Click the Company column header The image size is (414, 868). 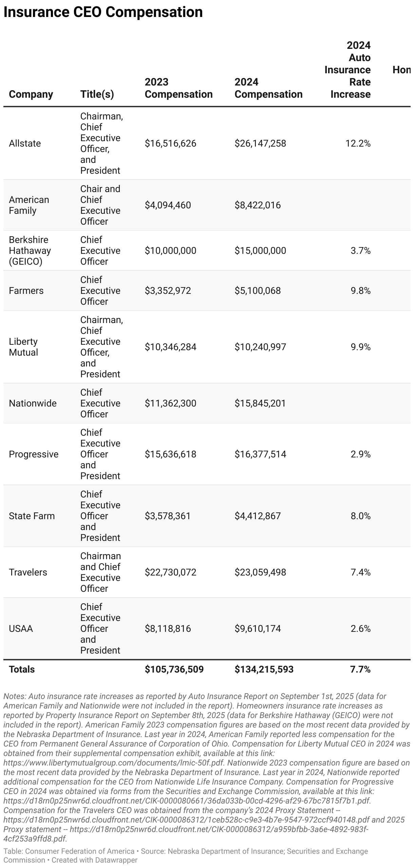point(31,94)
